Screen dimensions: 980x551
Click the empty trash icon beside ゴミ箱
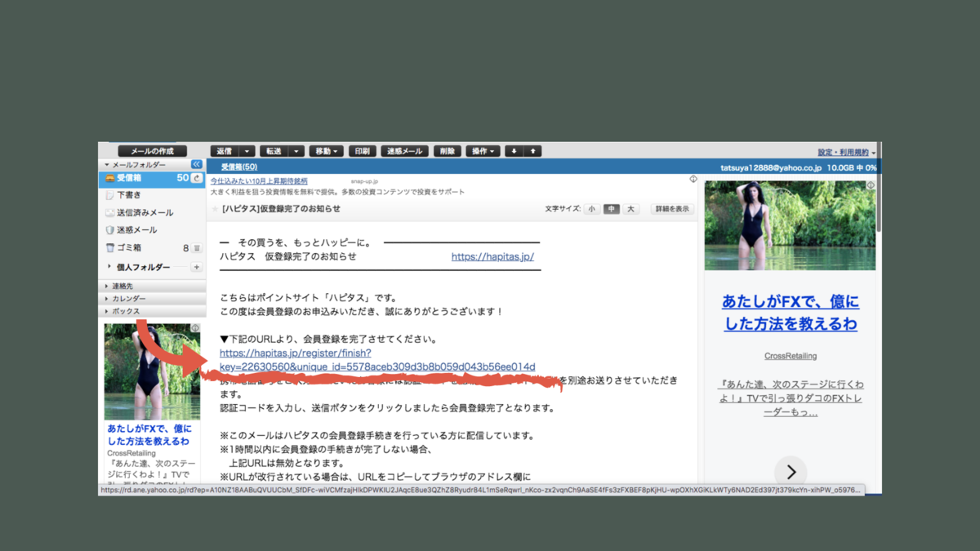[x=197, y=248]
